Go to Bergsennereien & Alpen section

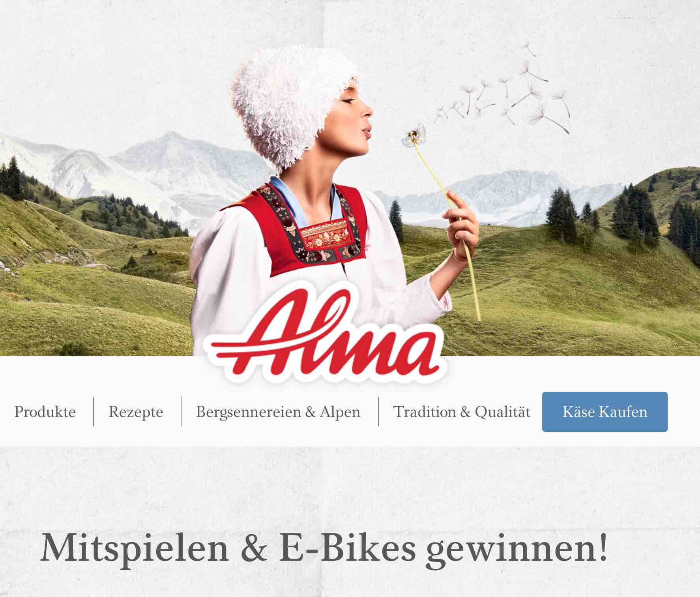coord(278,412)
